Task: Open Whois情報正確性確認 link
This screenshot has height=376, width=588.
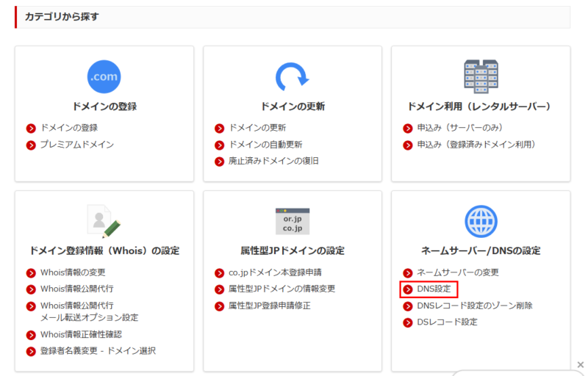Action: pyautogui.click(x=82, y=334)
